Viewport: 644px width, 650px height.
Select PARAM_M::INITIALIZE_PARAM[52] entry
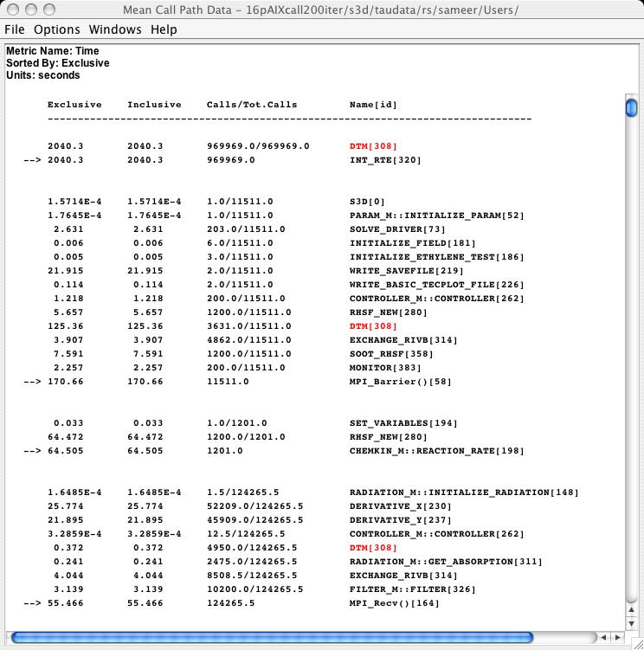click(436, 216)
